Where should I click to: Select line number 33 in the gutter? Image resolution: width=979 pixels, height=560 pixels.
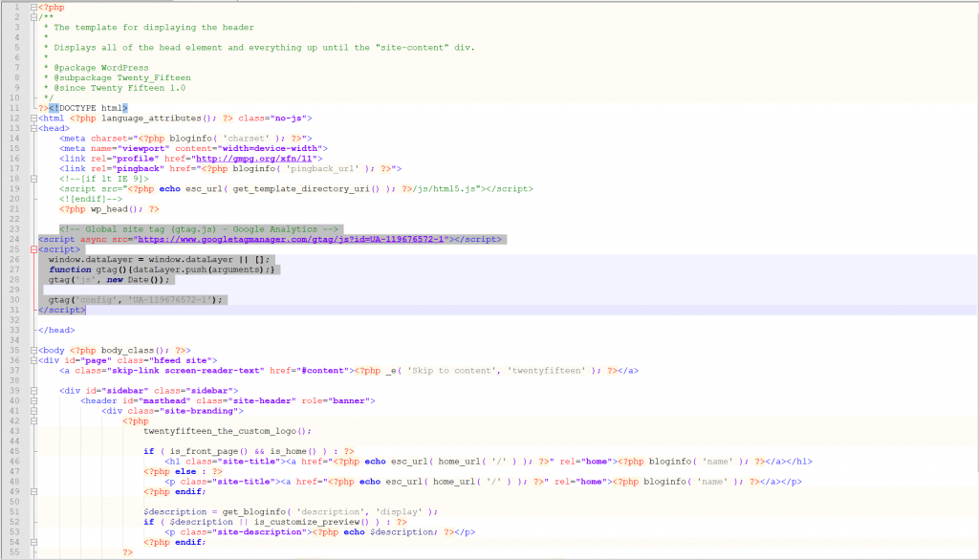point(13,330)
